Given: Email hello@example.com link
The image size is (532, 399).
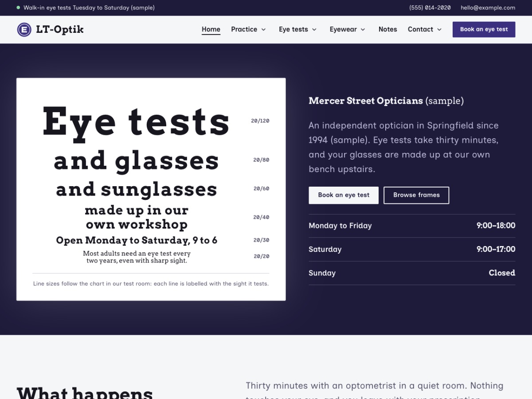Looking at the screenshot, I should [x=488, y=8].
